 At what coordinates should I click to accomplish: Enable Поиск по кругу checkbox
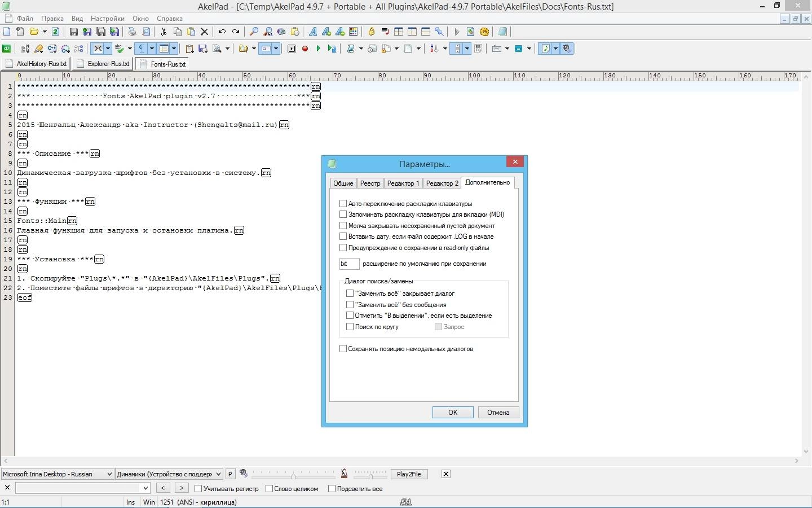350,327
